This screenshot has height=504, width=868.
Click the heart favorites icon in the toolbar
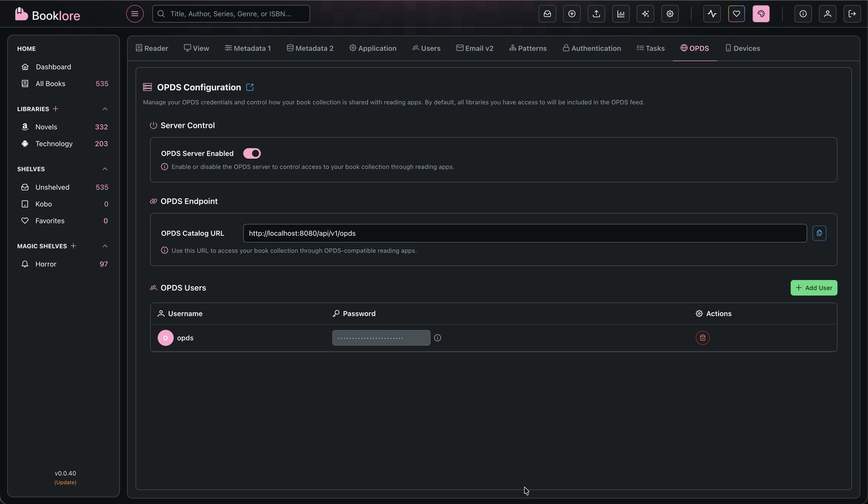pos(736,13)
